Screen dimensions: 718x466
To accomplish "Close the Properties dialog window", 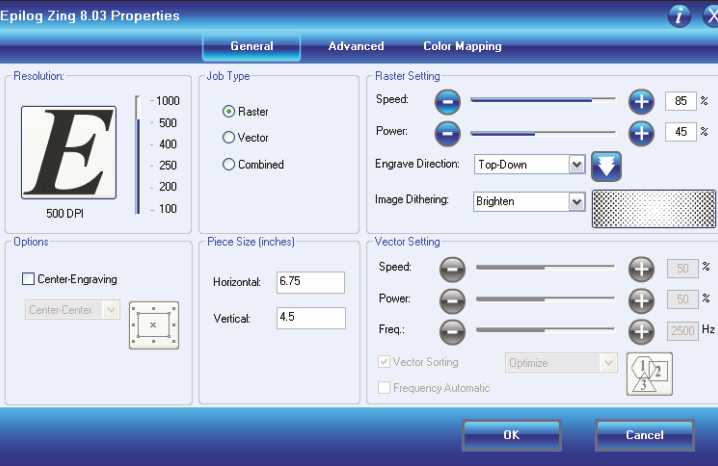I will (x=711, y=16).
